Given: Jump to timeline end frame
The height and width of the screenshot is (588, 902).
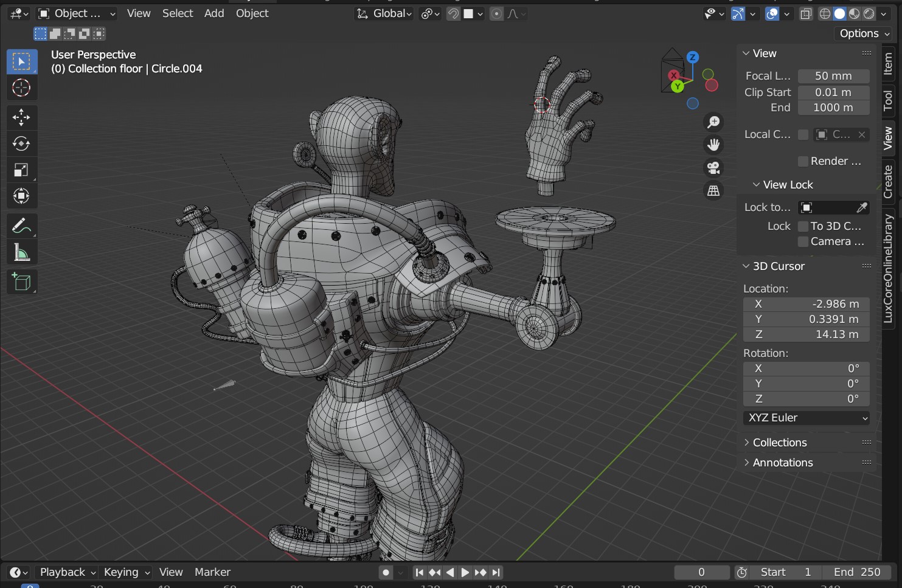Looking at the screenshot, I should pos(496,572).
